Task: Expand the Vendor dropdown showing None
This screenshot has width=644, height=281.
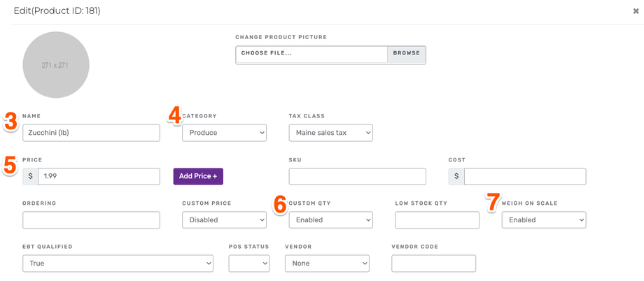Action: coord(327,264)
